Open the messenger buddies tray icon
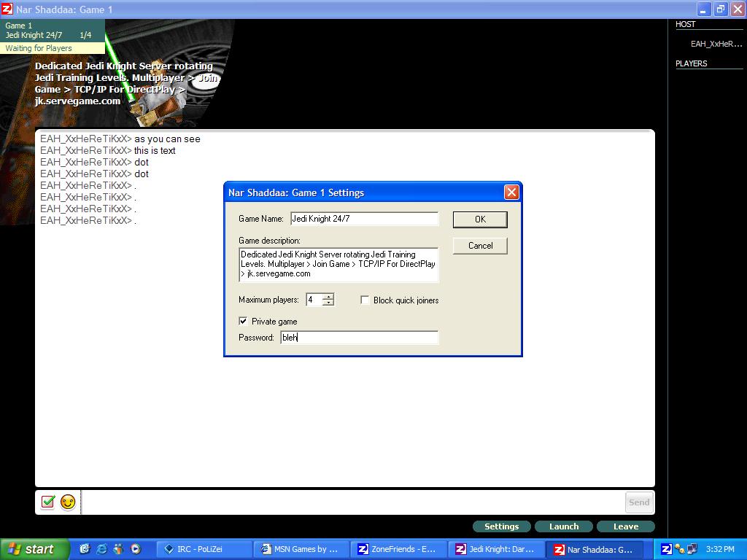 [680, 549]
